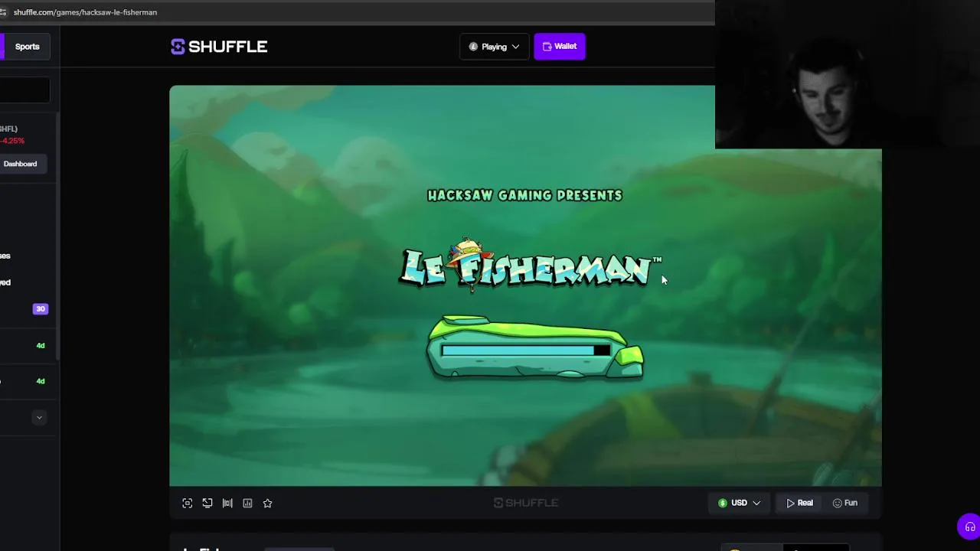980x551 pixels.
Task: Click the coin icon in Playing dropdown
Action: click(473, 47)
